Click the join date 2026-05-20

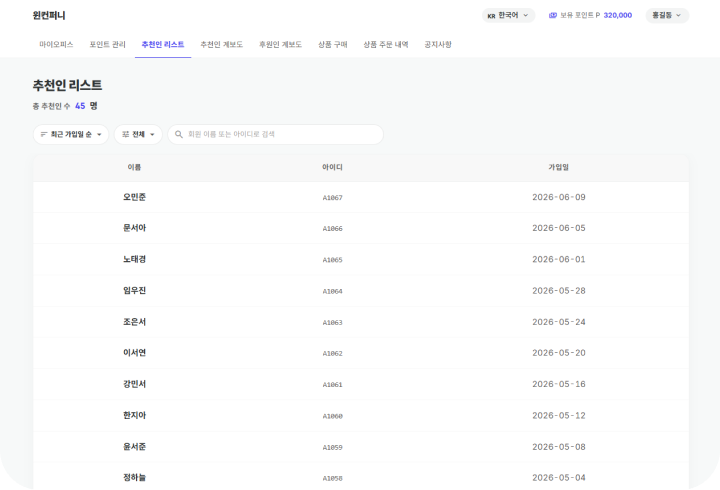click(559, 353)
